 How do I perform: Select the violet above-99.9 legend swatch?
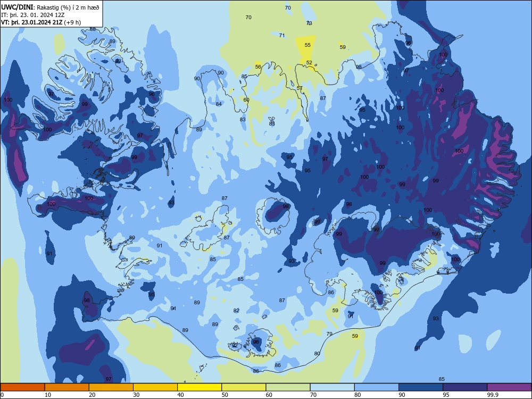point(509,387)
